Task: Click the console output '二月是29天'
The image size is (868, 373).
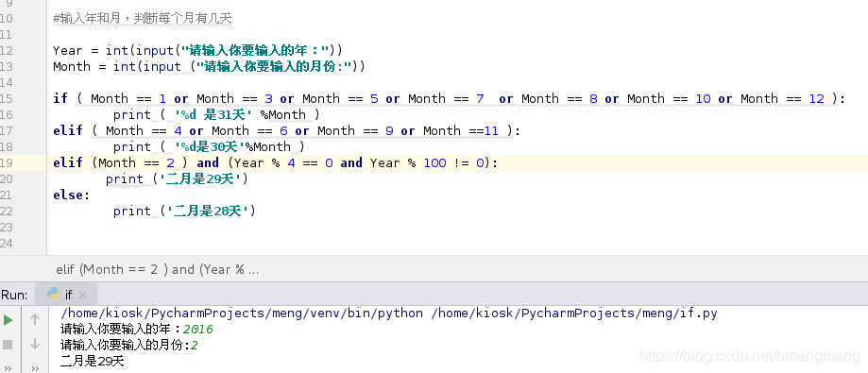Action: [93, 362]
